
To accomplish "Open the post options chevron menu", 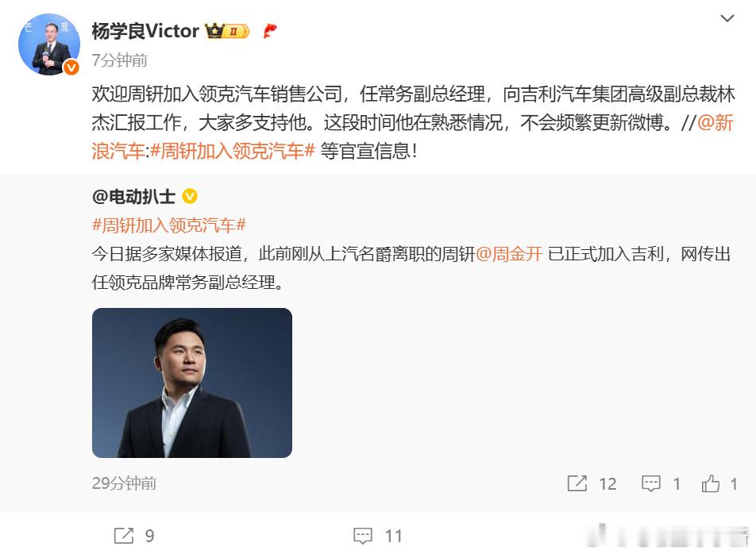I will 727,19.
